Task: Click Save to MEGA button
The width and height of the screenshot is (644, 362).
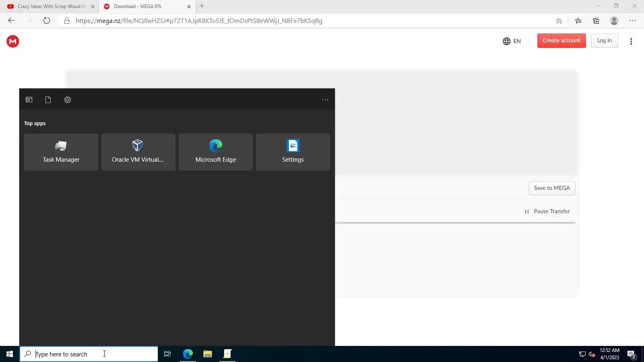Action: coord(552,188)
